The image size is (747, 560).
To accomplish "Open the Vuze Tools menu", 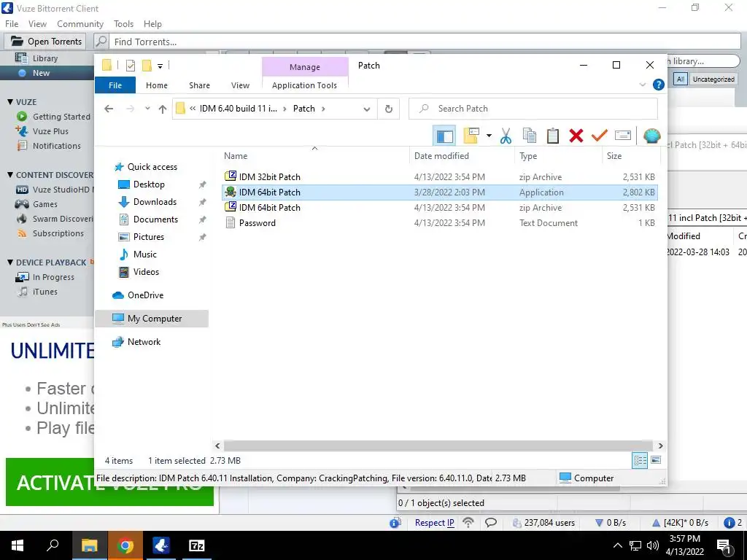I will pos(123,24).
